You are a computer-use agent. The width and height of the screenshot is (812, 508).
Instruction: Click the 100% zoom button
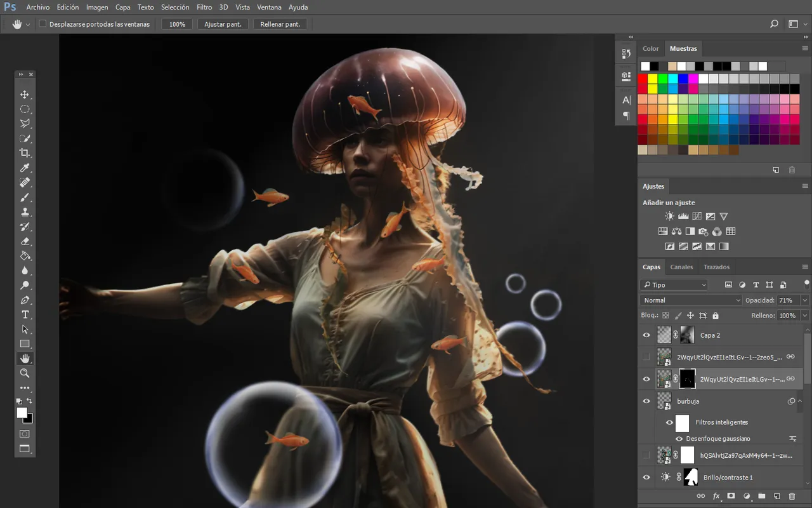click(x=177, y=24)
